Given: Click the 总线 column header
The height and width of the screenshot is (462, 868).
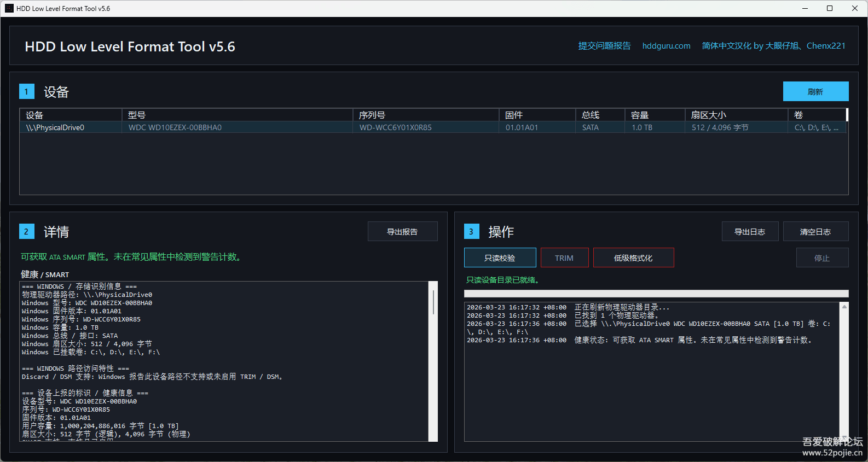Looking at the screenshot, I should pyautogui.click(x=600, y=115).
